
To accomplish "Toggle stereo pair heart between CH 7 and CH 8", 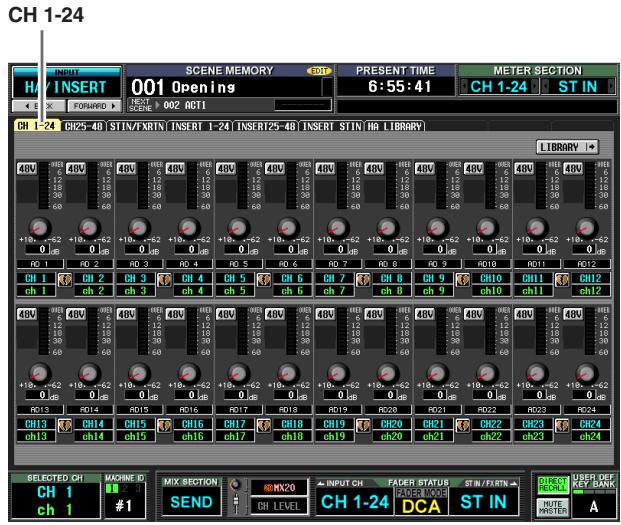I will pos(363,280).
